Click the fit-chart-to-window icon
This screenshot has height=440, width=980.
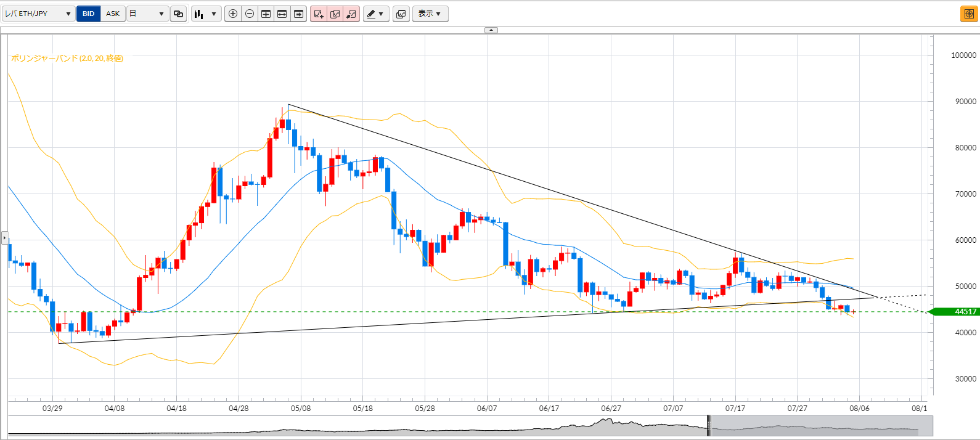tap(266, 14)
